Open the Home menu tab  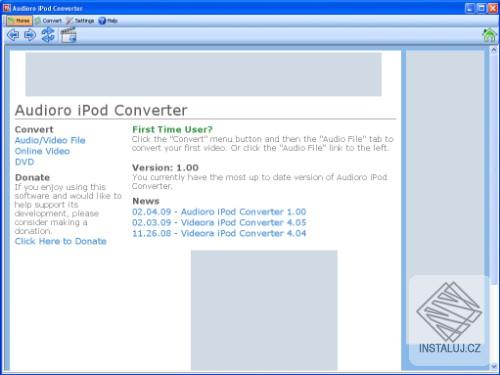[x=19, y=21]
